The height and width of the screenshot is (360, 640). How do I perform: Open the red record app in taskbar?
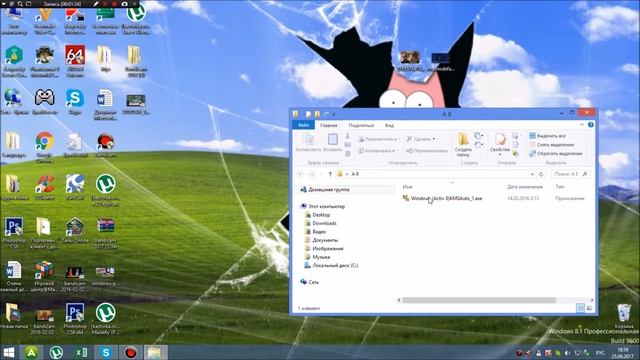pyautogui.click(x=131, y=353)
